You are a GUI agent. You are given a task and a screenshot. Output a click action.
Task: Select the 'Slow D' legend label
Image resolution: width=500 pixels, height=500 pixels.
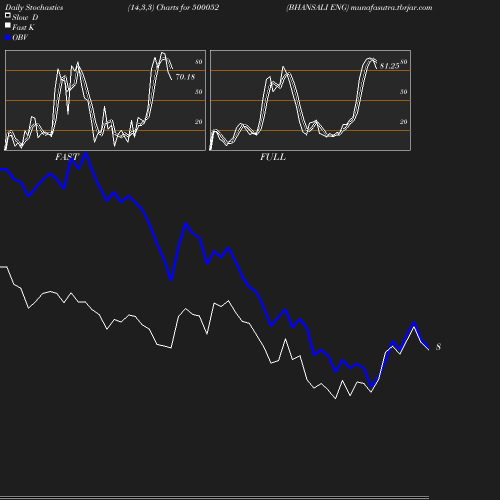[x=25, y=17]
